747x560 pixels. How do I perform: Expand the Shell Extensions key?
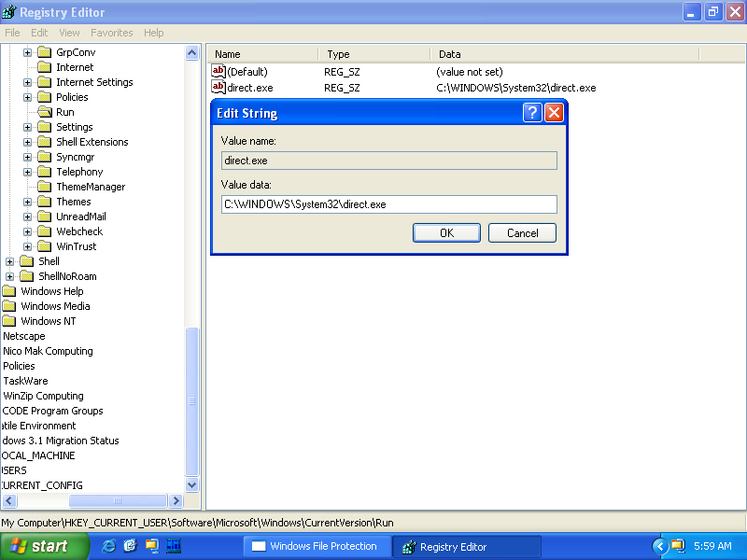(28, 142)
